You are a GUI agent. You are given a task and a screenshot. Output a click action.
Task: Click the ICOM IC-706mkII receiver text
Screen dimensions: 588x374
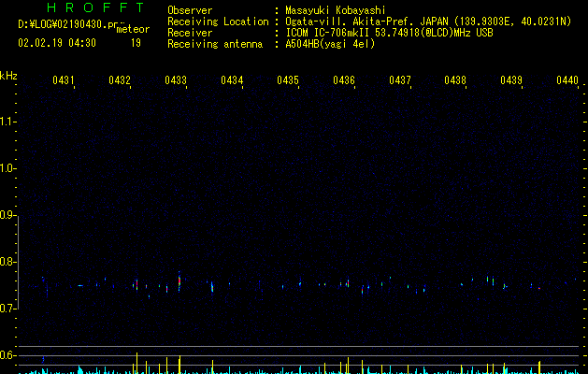pos(389,33)
